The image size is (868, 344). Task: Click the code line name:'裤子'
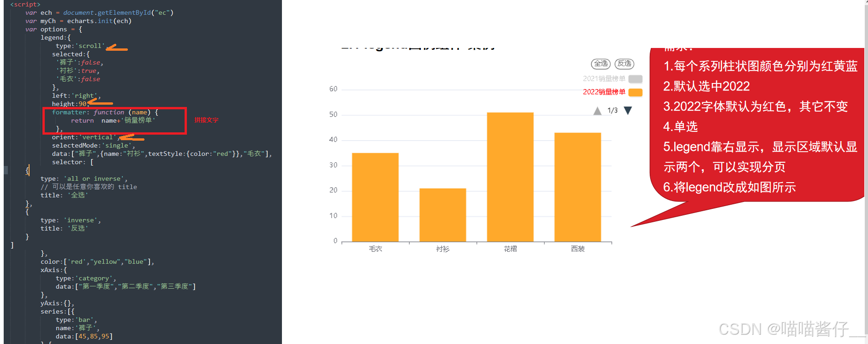(78, 328)
